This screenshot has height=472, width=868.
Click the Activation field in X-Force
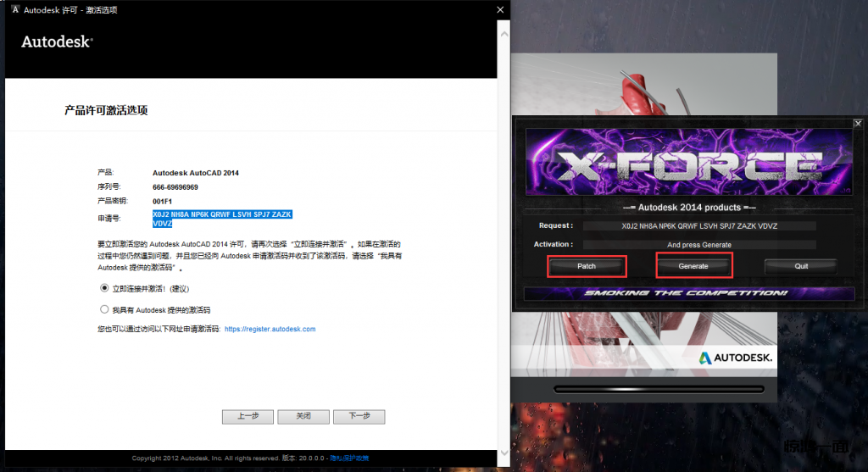[699, 245]
